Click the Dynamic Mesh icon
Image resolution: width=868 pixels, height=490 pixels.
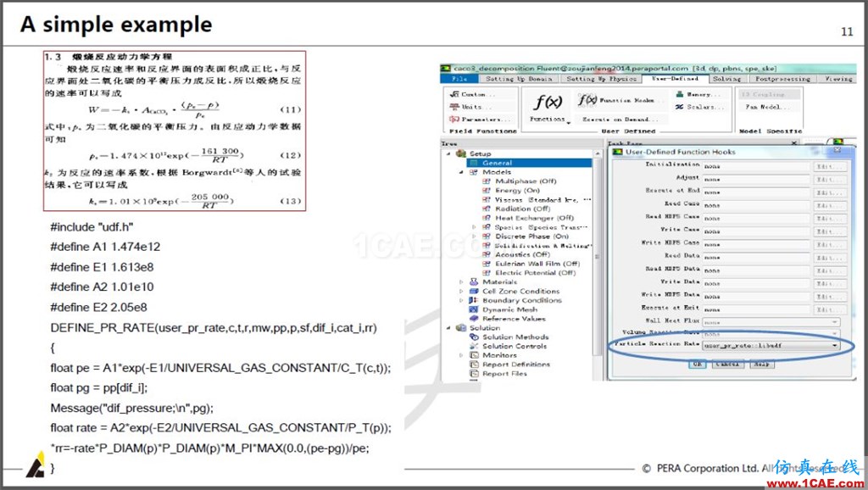click(x=474, y=309)
